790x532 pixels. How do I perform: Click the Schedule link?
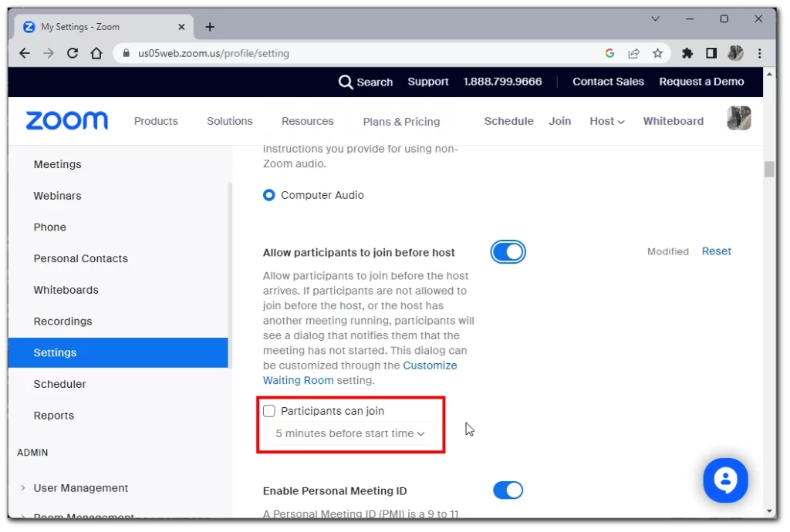pyautogui.click(x=509, y=121)
